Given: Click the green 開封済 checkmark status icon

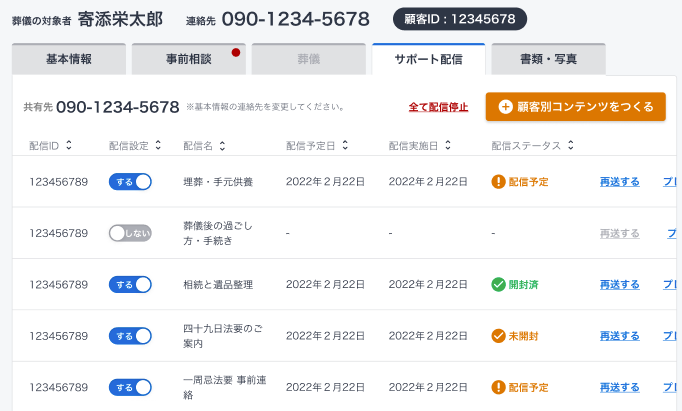Looking at the screenshot, I should pyautogui.click(x=498, y=284).
